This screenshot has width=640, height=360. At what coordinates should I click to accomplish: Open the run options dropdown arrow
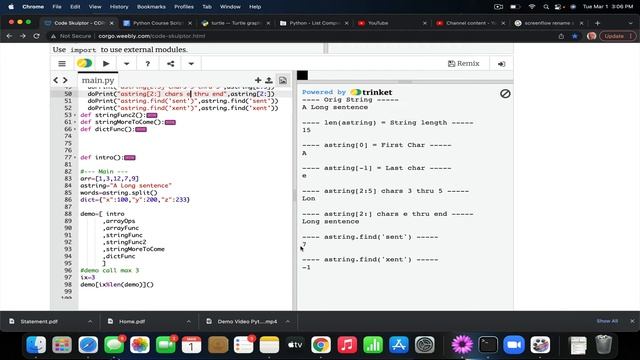(x=127, y=64)
